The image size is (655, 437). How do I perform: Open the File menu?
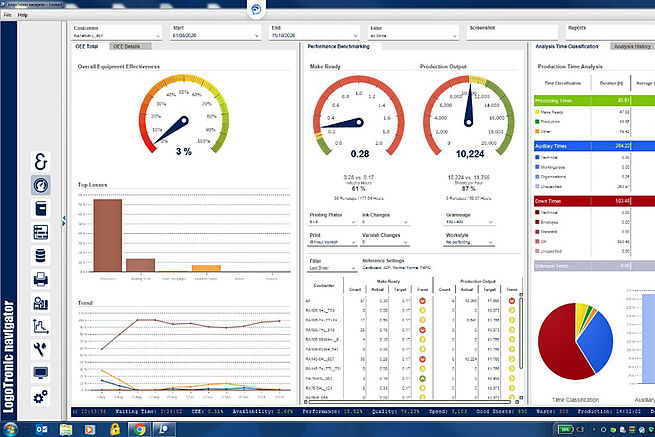pyautogui.click(x=8, y=15)
